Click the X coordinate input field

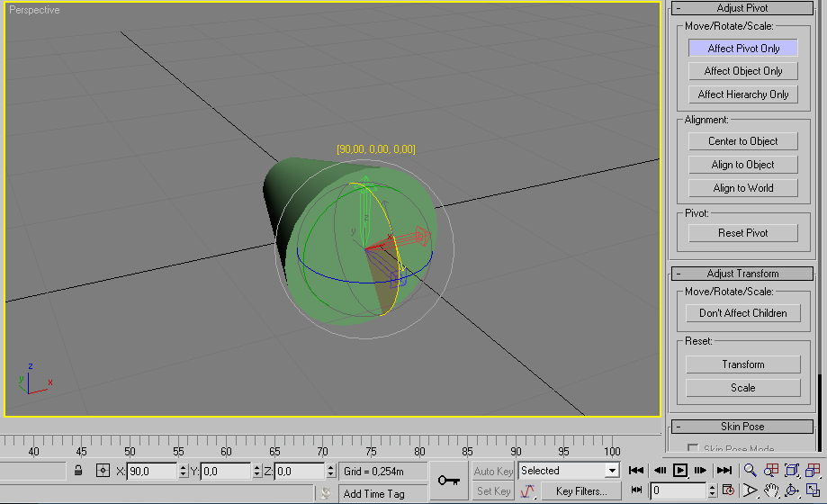[x=151, y=471]
